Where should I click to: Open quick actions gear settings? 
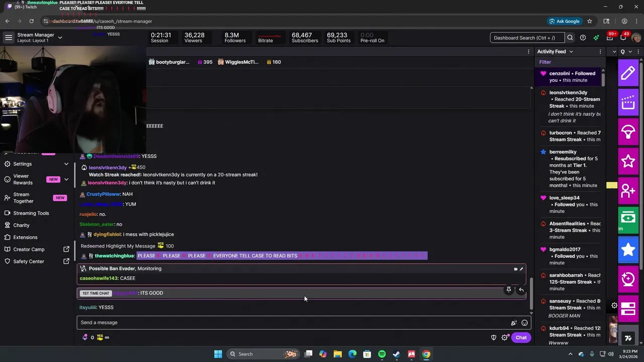tap(614, 305)
